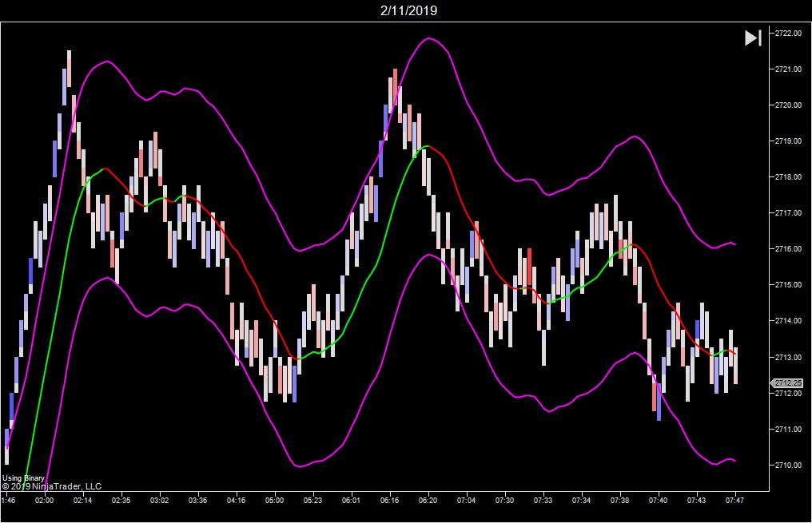Click the 07:30 time axis label
Image resolution: width=812 pixels, height=523 pixels.
click(504, 500)
